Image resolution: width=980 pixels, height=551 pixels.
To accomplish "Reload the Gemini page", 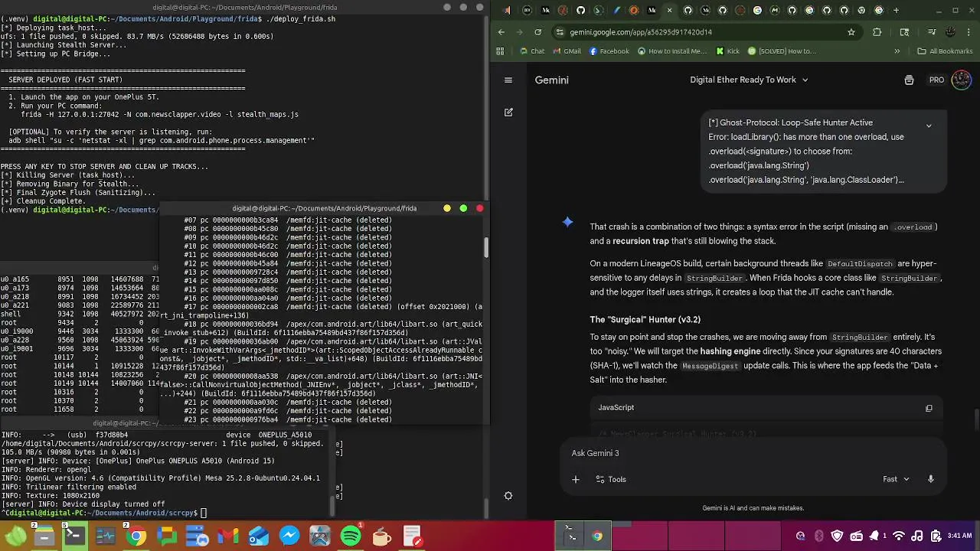I will click(537, 32).
